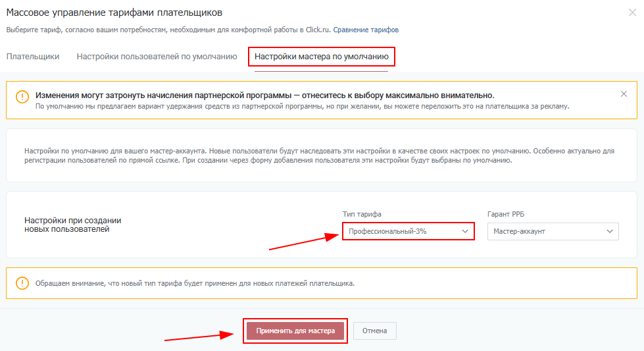The width and height of the screenshot is (644, 351).
Task: Click the dialog title Массовое управление тарифами
Action: point(114,13)
